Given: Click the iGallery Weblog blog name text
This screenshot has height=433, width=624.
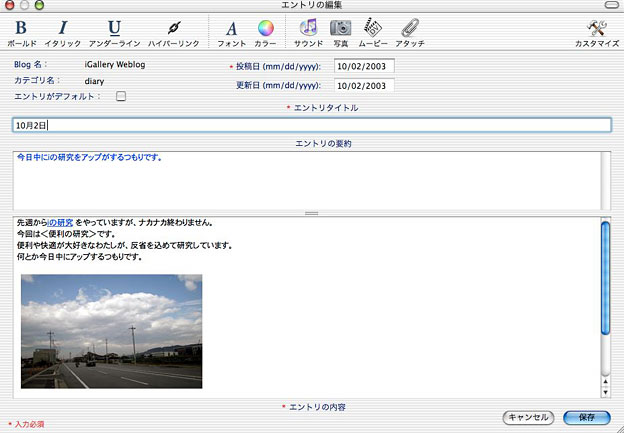Looking at the screenshot, I should coord(115,64).
